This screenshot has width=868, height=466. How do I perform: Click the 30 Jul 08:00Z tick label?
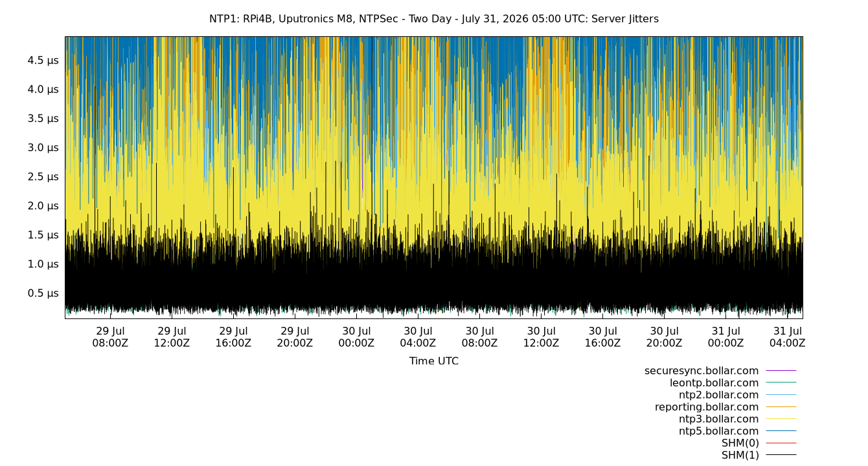point(479,337)
